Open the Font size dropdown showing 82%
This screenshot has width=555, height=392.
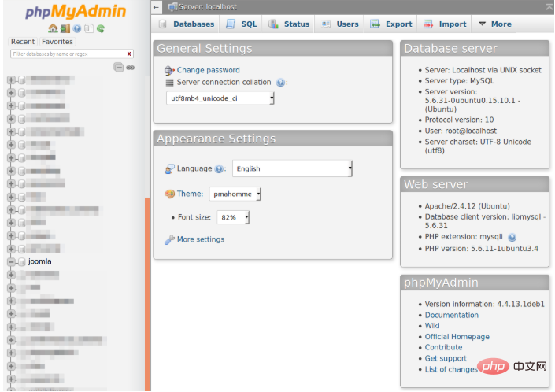click(x=233, y=217)
